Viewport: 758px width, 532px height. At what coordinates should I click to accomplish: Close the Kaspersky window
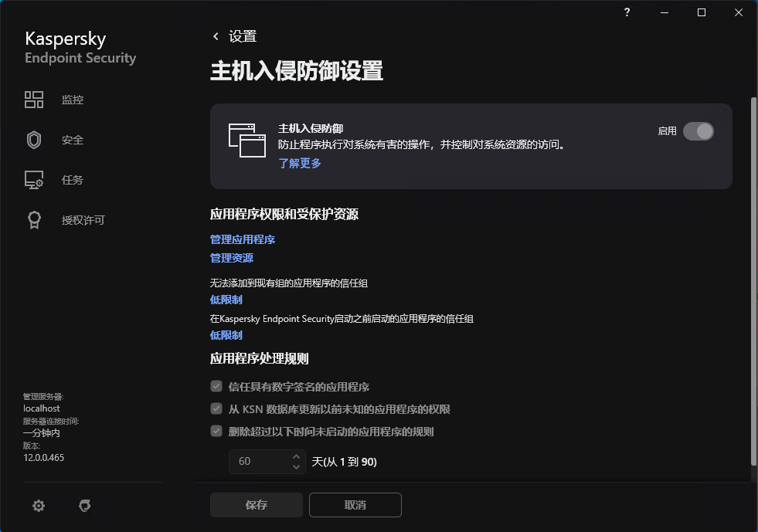[x=739, y=12]
